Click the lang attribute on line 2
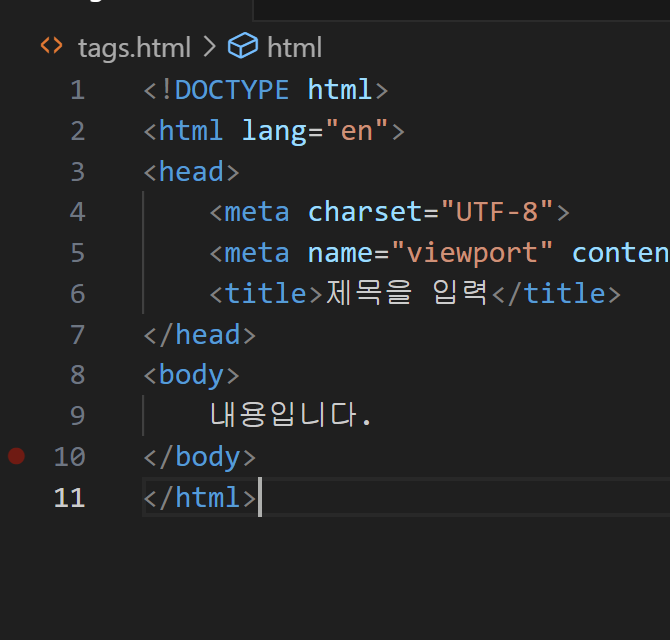 (x=274, y=131)
